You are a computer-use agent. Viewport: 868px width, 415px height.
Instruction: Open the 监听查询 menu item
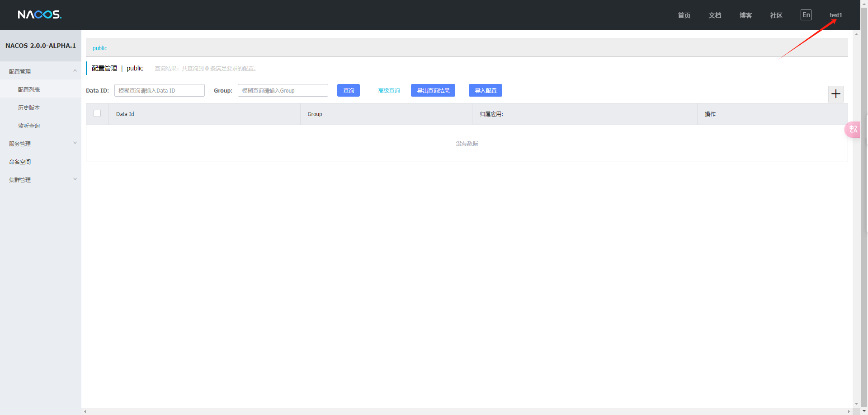(x=29, y=126)
